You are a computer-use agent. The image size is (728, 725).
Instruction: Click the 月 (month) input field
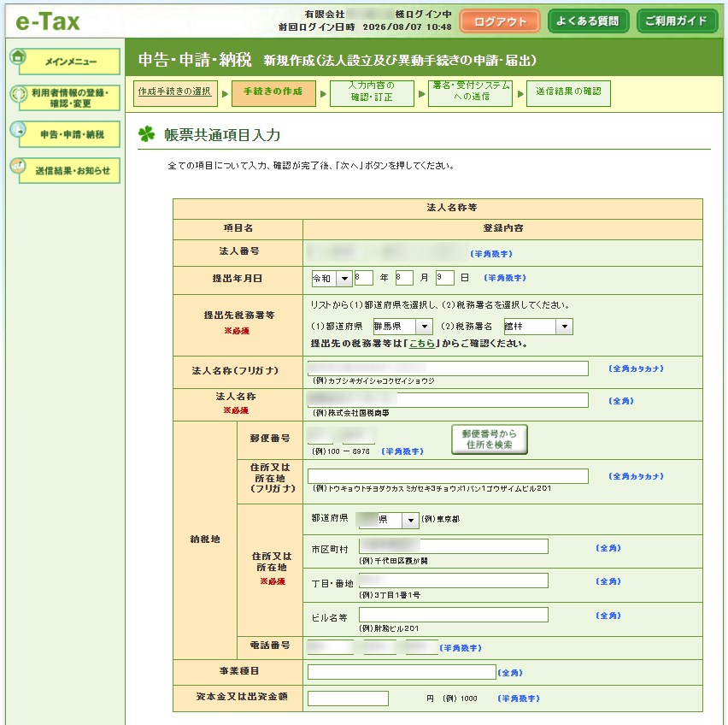404,278
